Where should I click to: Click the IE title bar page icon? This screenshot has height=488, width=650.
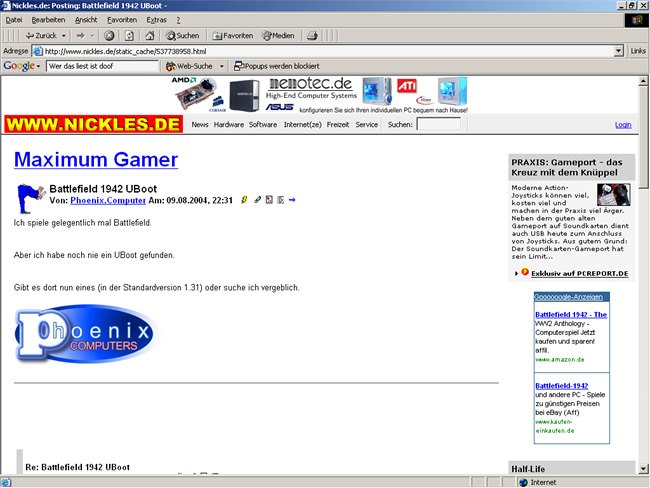pyautogui.click(x=6, y=5)
